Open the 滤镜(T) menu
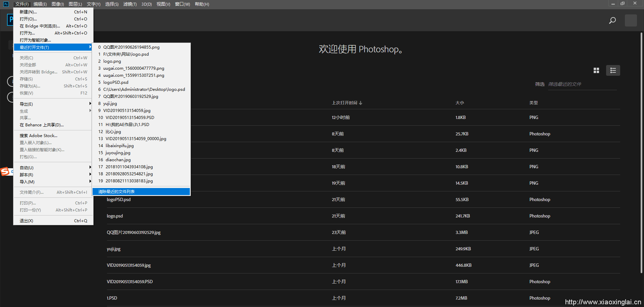 coord(130,4)
